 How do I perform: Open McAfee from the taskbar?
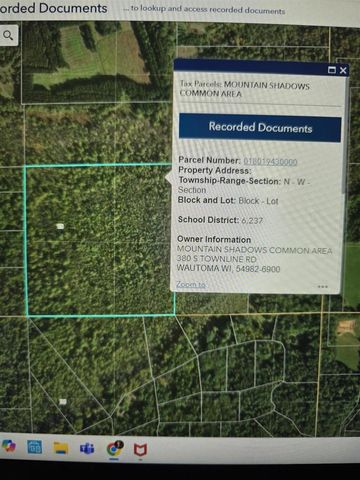[x=140, y=450]
